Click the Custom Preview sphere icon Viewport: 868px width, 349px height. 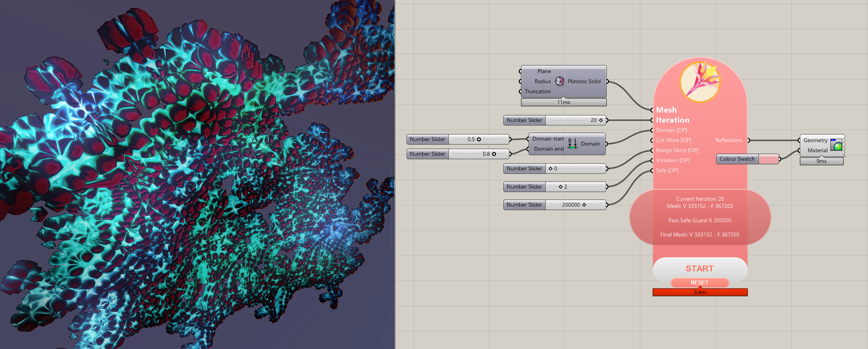tap(836, 145)
